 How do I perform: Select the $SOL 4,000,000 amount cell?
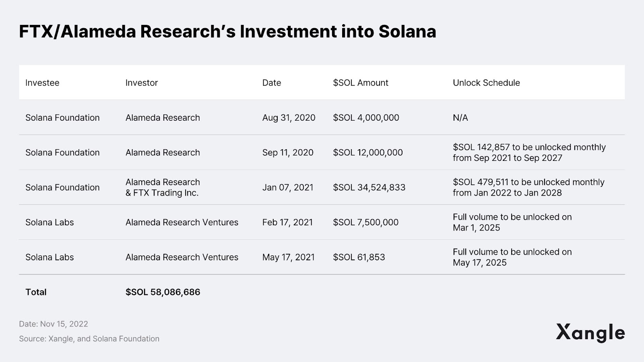tap(366, 118)
